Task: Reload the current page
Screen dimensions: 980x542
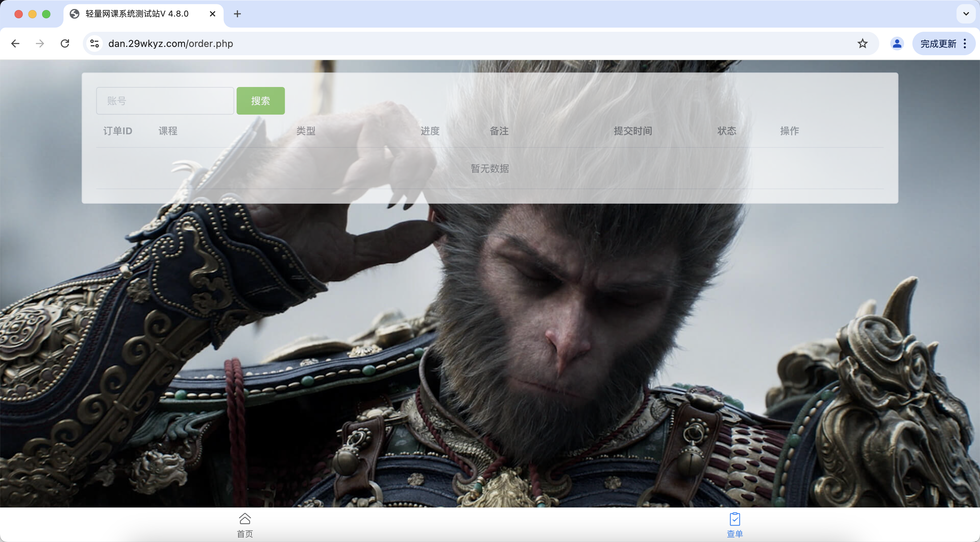Action: click(65, 44)
